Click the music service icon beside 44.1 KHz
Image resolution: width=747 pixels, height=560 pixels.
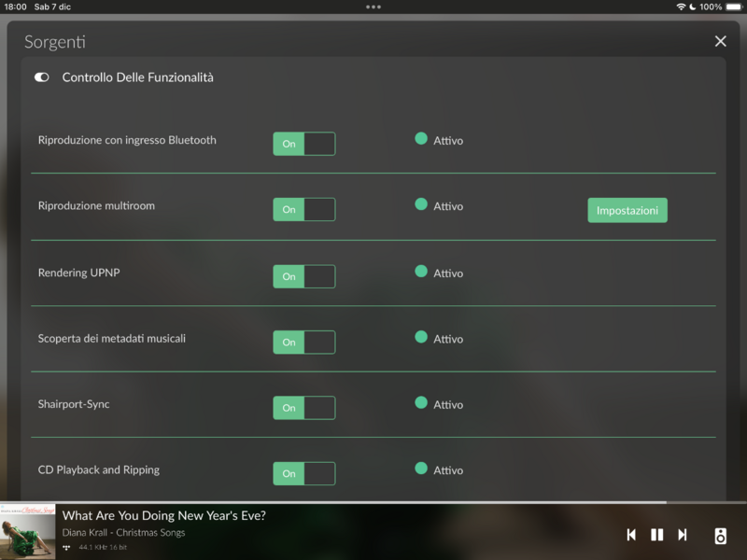pos(66,547)
